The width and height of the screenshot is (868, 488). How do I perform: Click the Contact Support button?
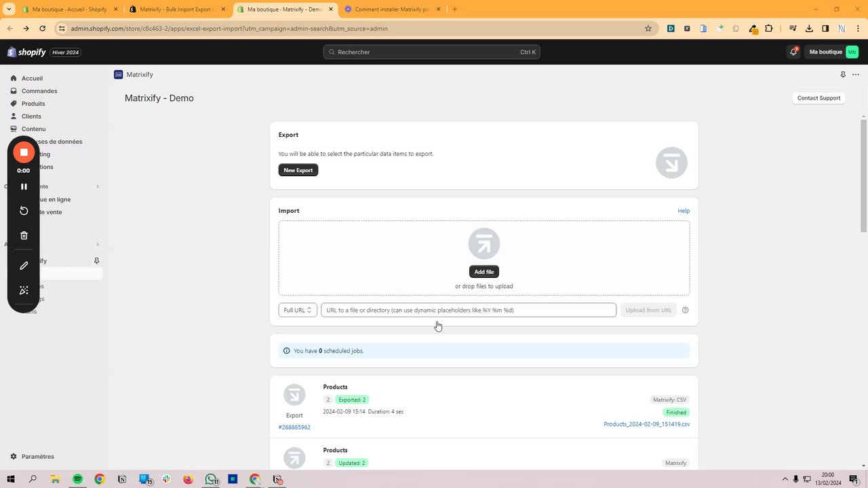pos(818,98)
